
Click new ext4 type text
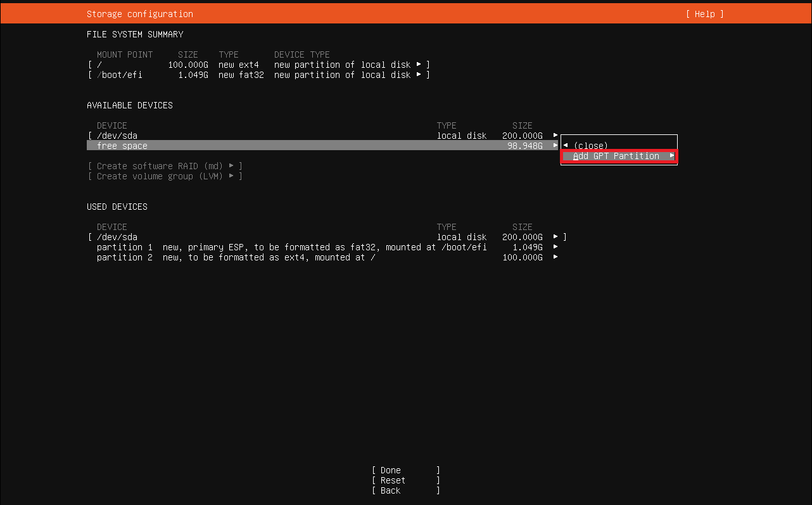239,65
